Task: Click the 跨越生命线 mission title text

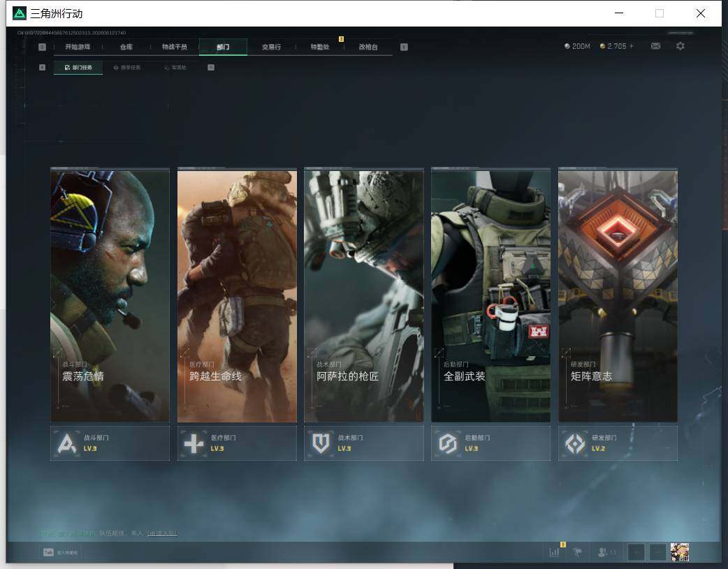Action: point(215,376)
